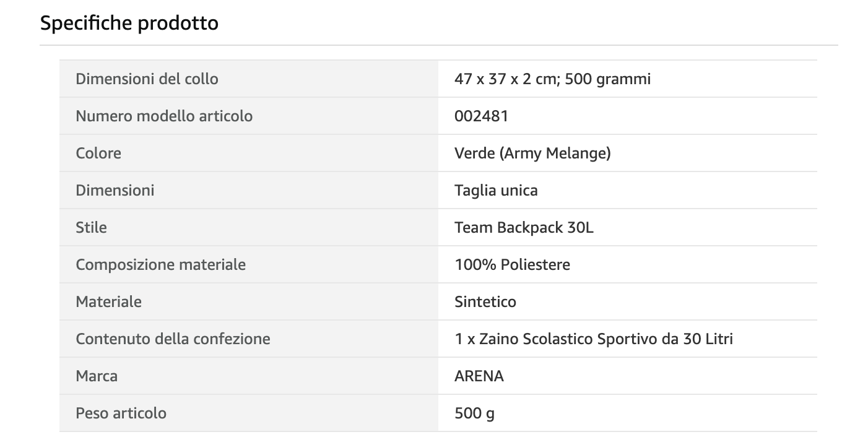This screenshot has height=437, width=868.
Task: Select the Contenuto della confezione label
Action: [x=173, y=339]
